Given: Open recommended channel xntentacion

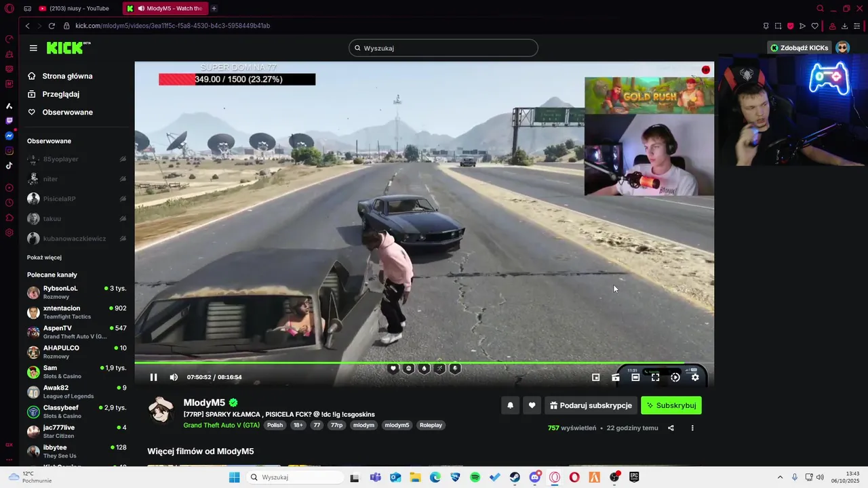Looking at the screenshot, I should point(77,312).
